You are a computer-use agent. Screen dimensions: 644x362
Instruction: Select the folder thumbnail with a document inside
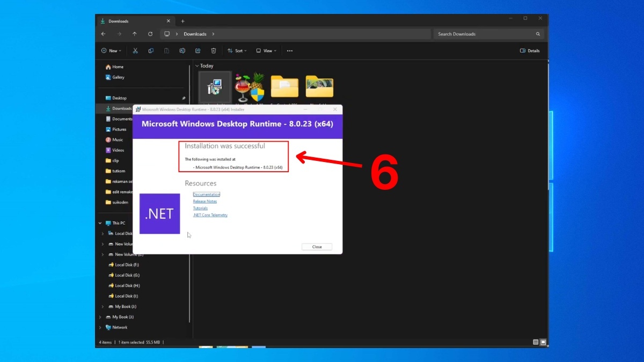point(284,86)
